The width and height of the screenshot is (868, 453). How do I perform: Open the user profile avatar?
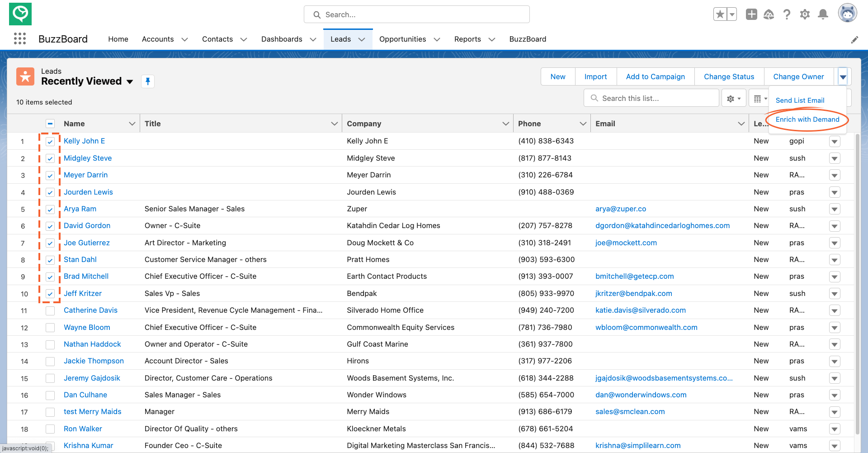tap(848, 13)
